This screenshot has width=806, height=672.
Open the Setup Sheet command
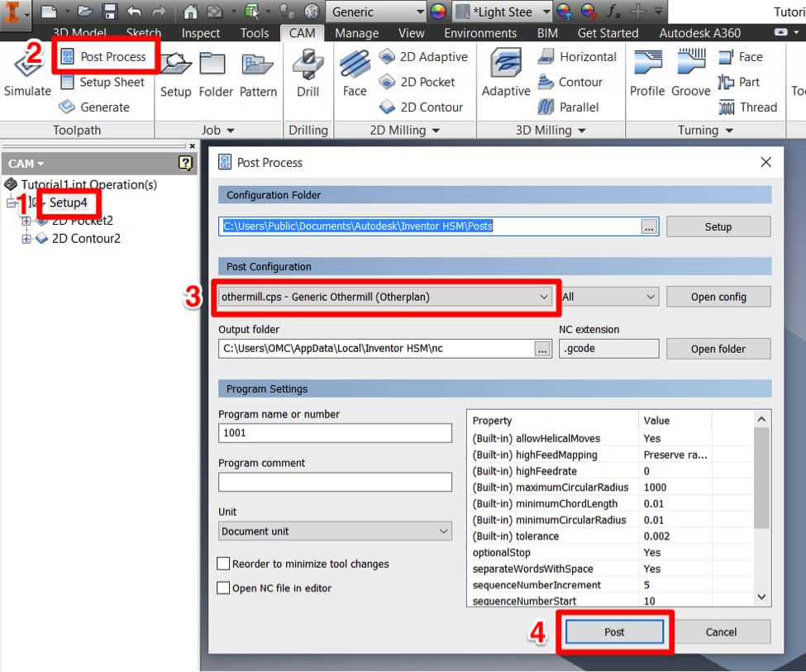103,82
